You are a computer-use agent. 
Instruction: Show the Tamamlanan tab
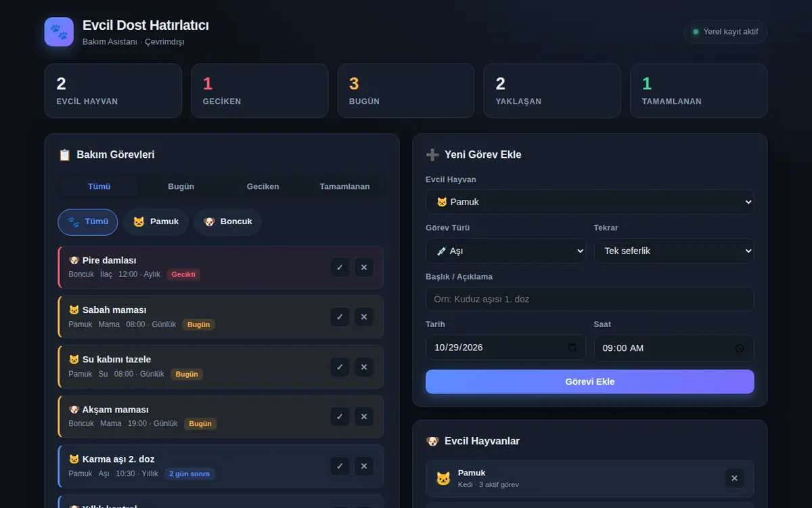[345, 186]
